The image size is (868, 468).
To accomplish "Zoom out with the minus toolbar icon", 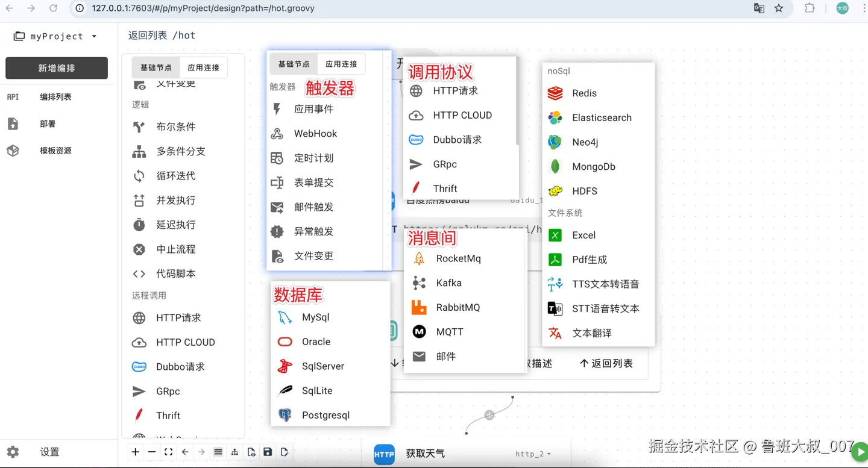I will 152,452.
